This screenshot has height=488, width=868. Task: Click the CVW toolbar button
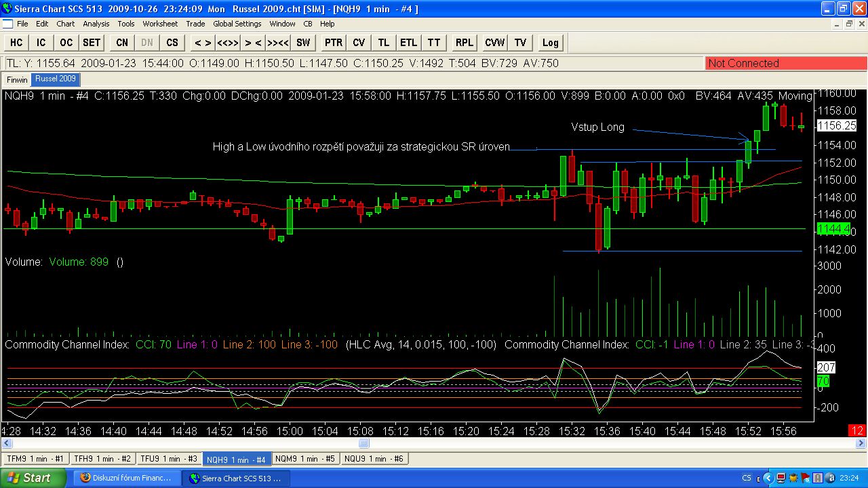(495, 43)
